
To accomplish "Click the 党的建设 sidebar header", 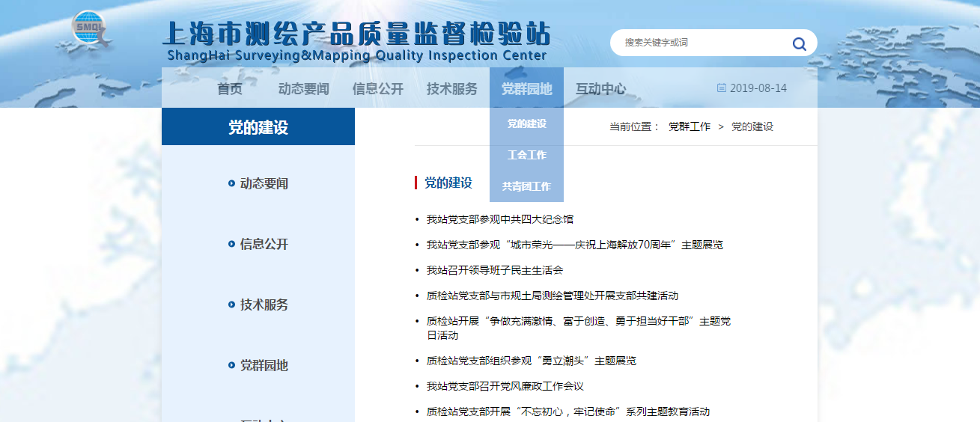I will 258,127.
